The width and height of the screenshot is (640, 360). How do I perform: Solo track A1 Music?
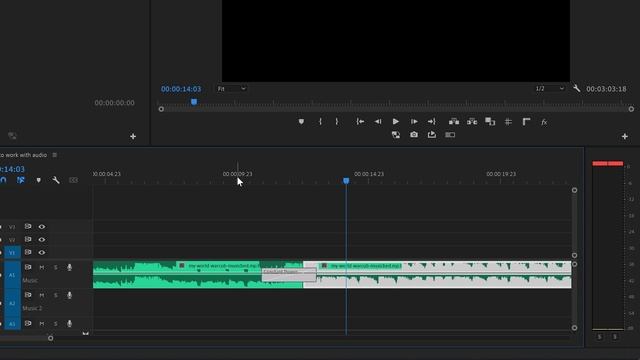(56, 267)
